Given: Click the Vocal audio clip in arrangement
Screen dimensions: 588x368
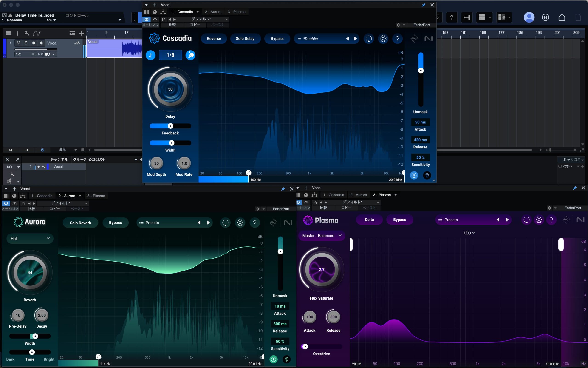Looking at the screenshot, I should click(x=114, y=48).
